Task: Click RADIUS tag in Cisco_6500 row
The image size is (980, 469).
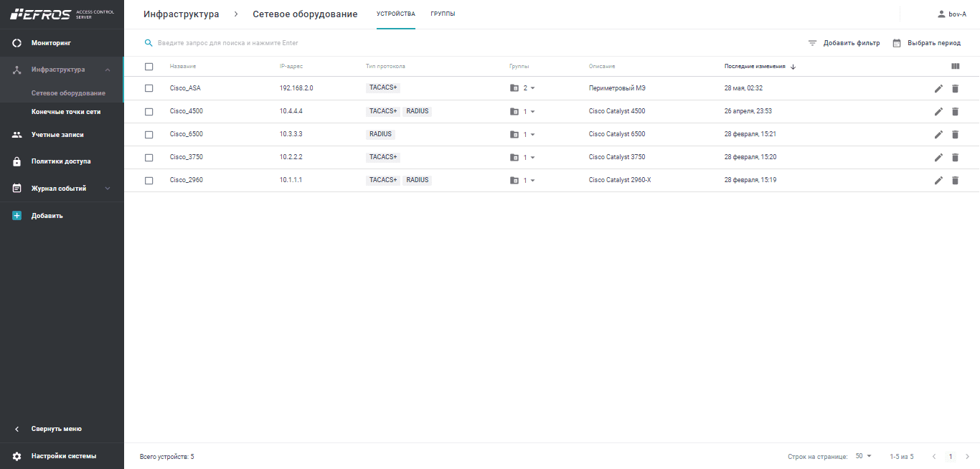Action: [380, 134]
